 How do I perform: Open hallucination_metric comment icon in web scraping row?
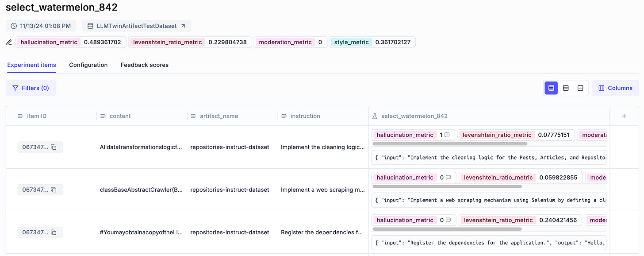(448, 178)
